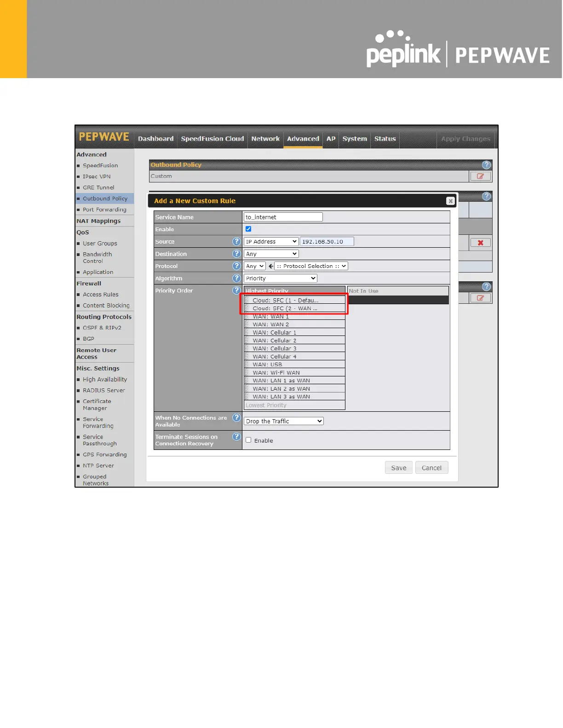The image size is (563, 728).
Task: Open Port Forwarding in the sidebar
Action: pos(104,210)
